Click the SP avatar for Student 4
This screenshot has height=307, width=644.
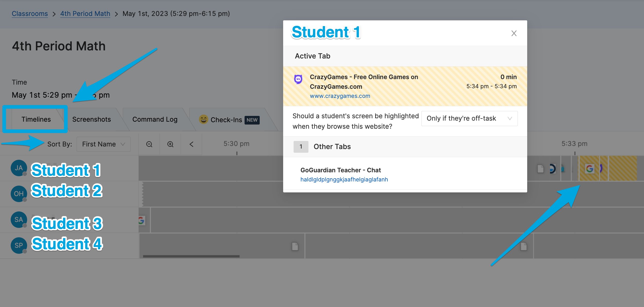pos(19,245)
